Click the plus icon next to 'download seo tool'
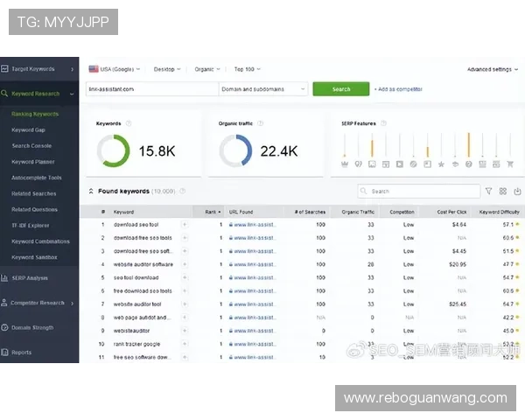Screen dimensions: 525x420 coord(184,225)
